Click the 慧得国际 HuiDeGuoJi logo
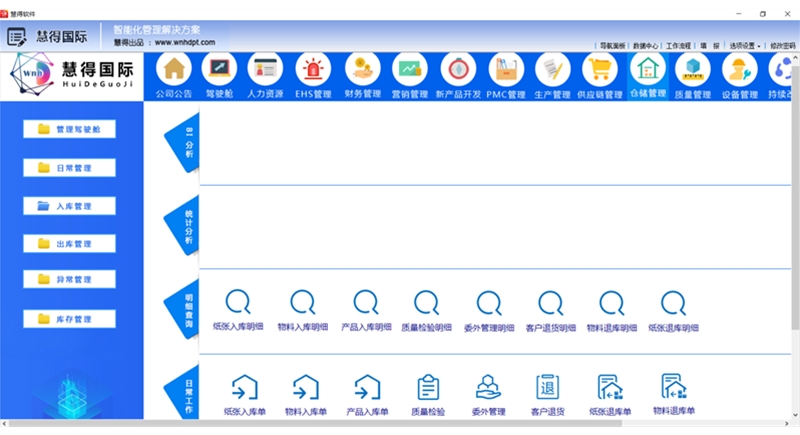Screen dimensions: 800x435 72,75
